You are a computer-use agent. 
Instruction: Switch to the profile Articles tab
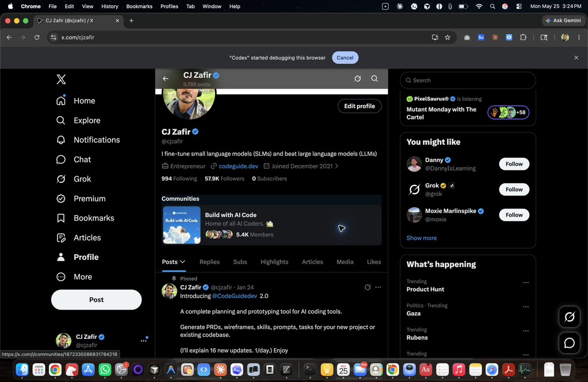[x=312, y=262]
